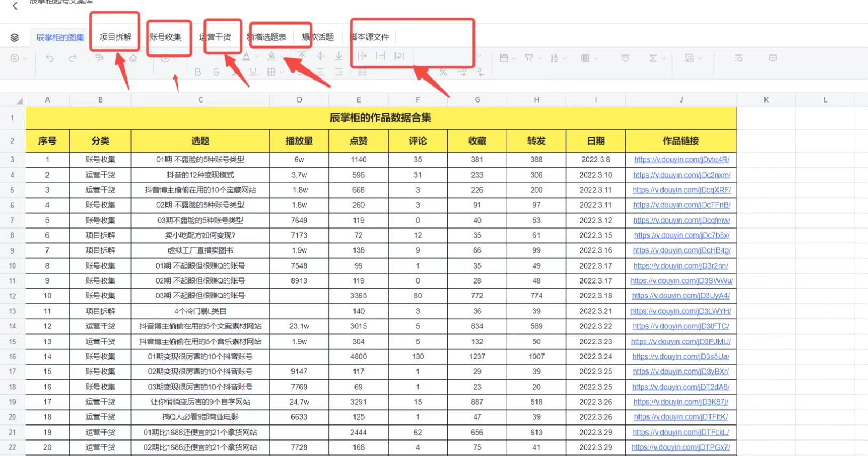Open the cell borders tool
Screen dimensions: 868x456
(x=272, y=72)
